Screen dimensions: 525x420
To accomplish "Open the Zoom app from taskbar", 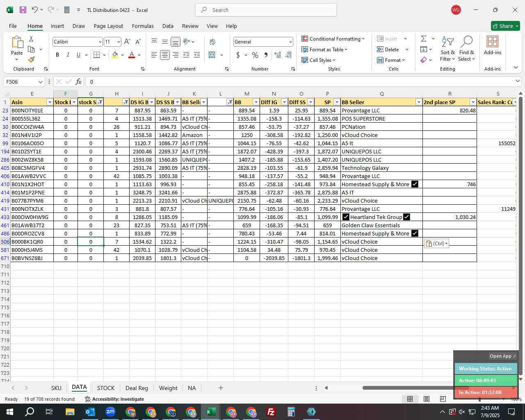I will tap(110, 412).
